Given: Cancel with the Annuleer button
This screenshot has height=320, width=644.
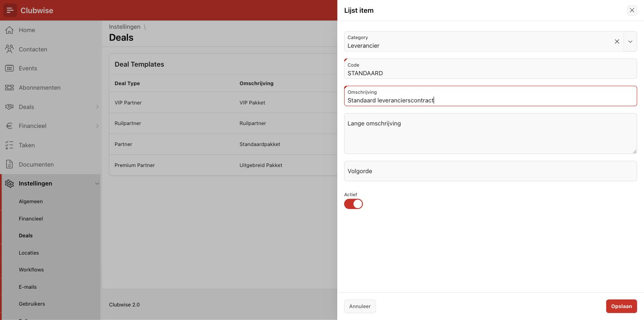Looking at the screenshot, I should tap(360, 306).
